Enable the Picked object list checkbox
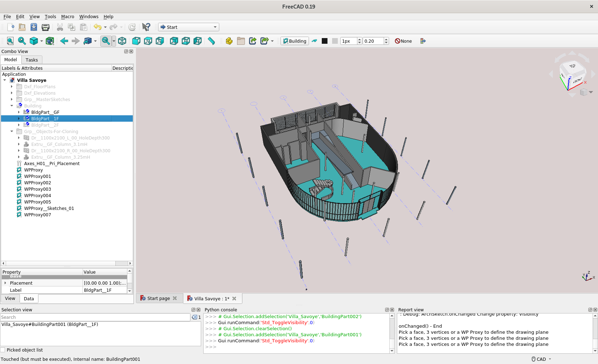The image size is (598, 364). coord(3,350)
